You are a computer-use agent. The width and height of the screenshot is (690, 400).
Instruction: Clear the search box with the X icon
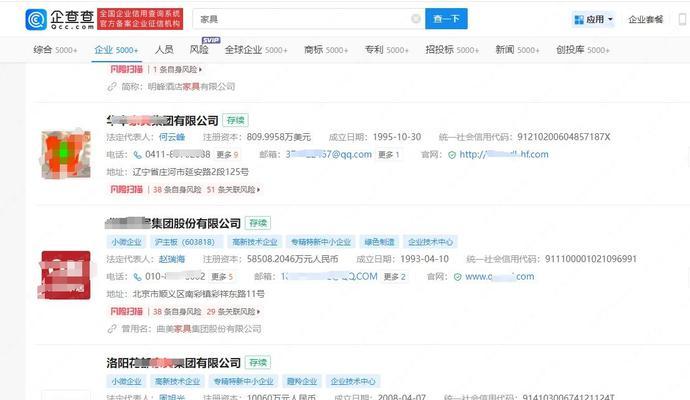[415, 19]
